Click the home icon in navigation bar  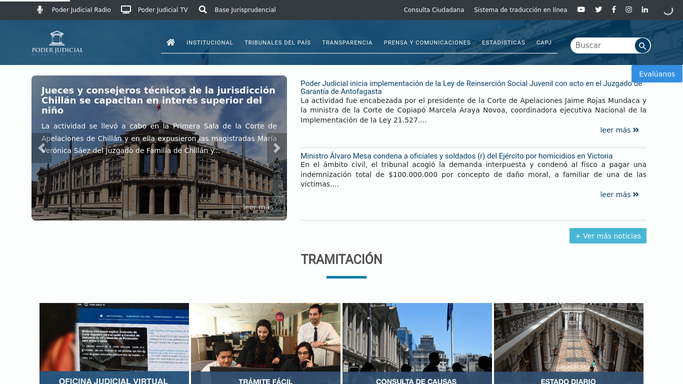coord(171,42)
